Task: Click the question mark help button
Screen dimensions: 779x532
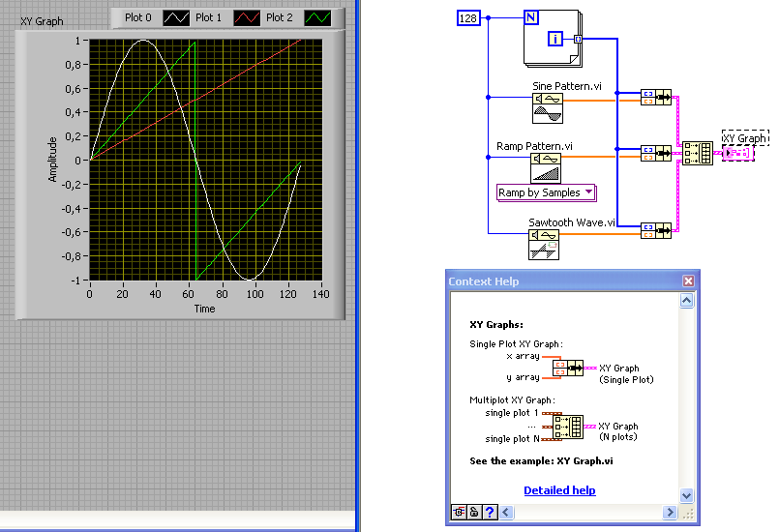Action: 490,513
